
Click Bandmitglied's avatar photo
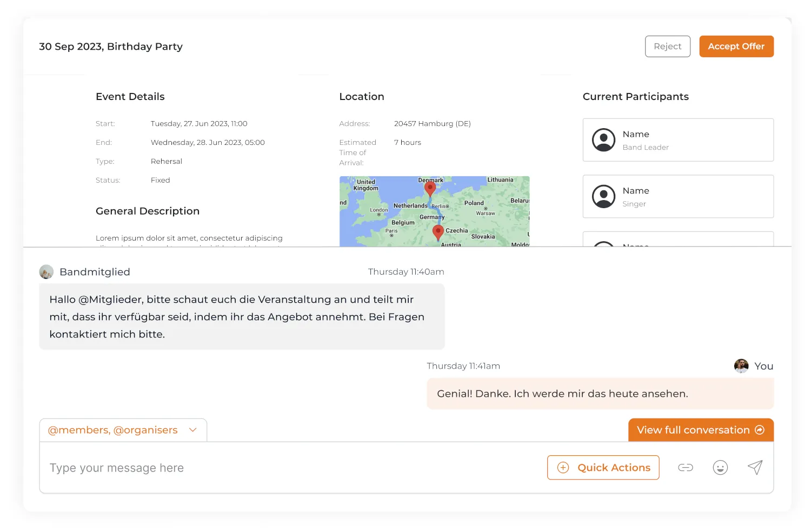46,272
